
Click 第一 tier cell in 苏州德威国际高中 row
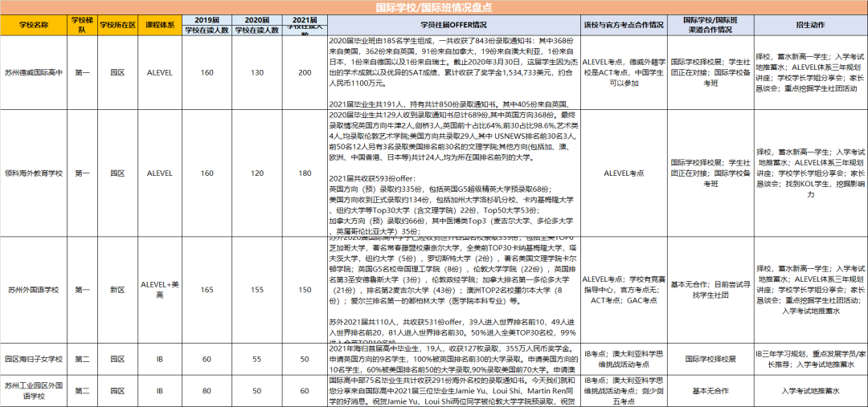click(82, 72)
